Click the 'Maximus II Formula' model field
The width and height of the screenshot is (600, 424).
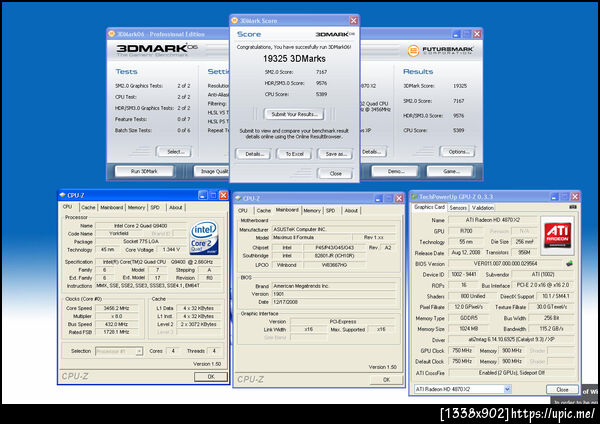click(311, 237)
